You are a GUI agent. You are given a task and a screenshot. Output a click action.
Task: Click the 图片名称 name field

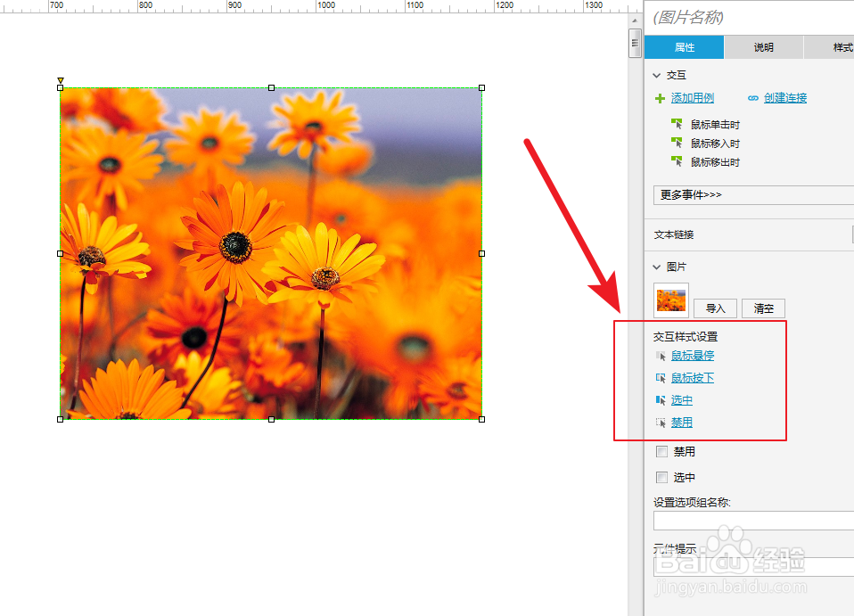pyautogui.click(x=751, y=18)
